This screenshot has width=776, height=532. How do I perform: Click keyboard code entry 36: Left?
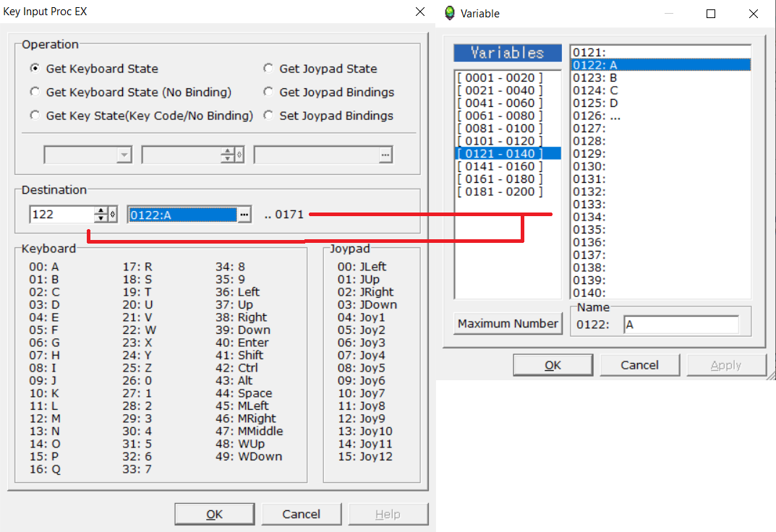[x=237, y=292]
